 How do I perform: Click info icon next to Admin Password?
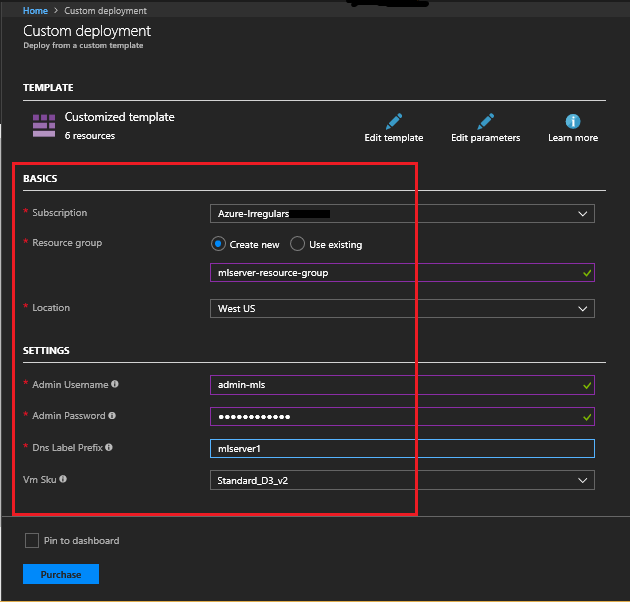[112, 415]
